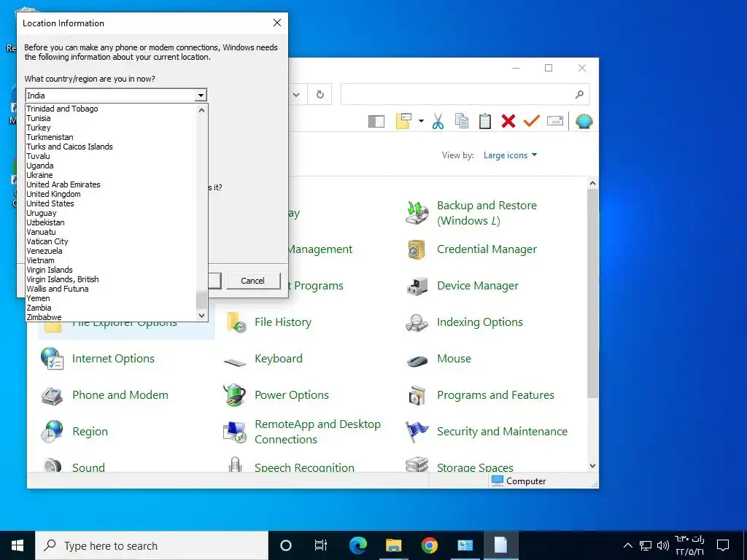Open Task View from the taskbar
The width and height of the screenshot is (747, 560).
(321, 545)
